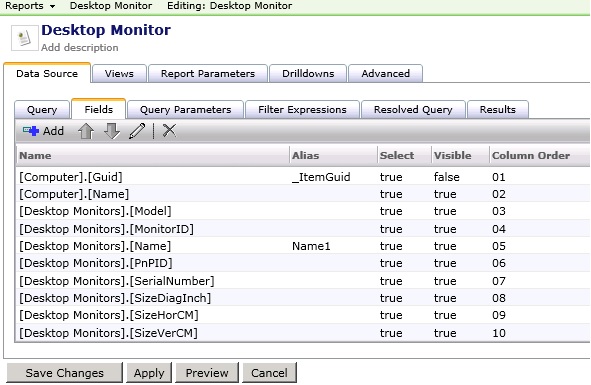The height and width of the screenshot is (385, 591).
Task: Select the [Desktop Monitors].[SizeHorCM] row
Action: click(303, 315)
